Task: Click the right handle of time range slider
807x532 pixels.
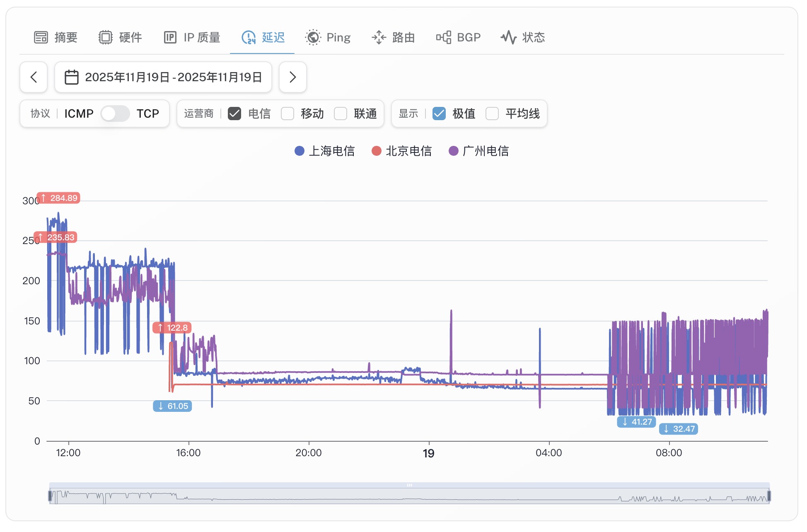Action: coord(769,496)
